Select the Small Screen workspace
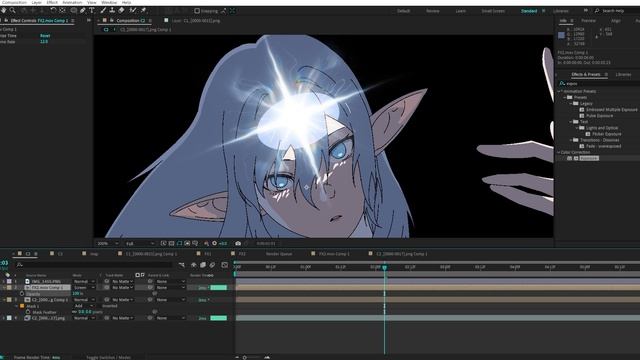Viewport: 640px width, 360px height. click(x=493, y=11)
